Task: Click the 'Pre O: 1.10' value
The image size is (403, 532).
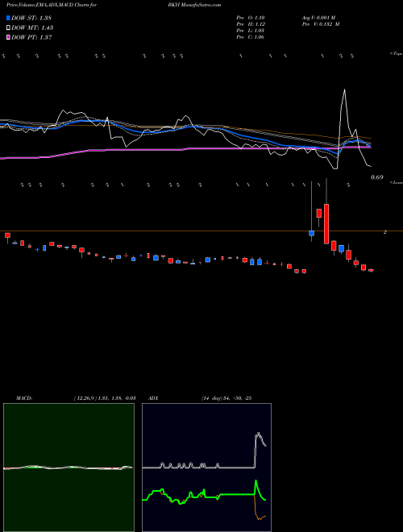Action: (251, 18)
